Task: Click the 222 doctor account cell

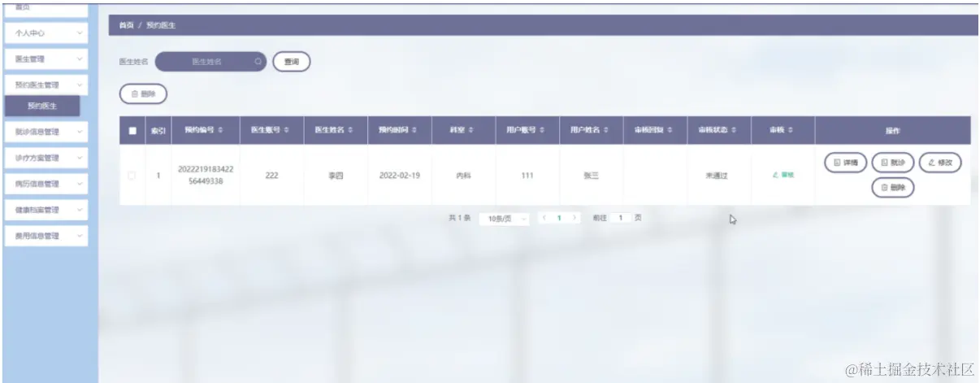Action: point(272,176)
